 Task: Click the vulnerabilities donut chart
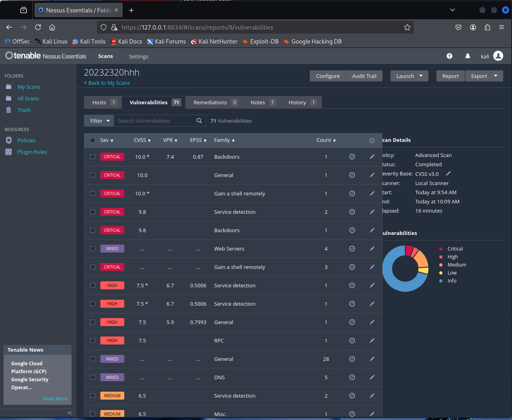point(404,268)
